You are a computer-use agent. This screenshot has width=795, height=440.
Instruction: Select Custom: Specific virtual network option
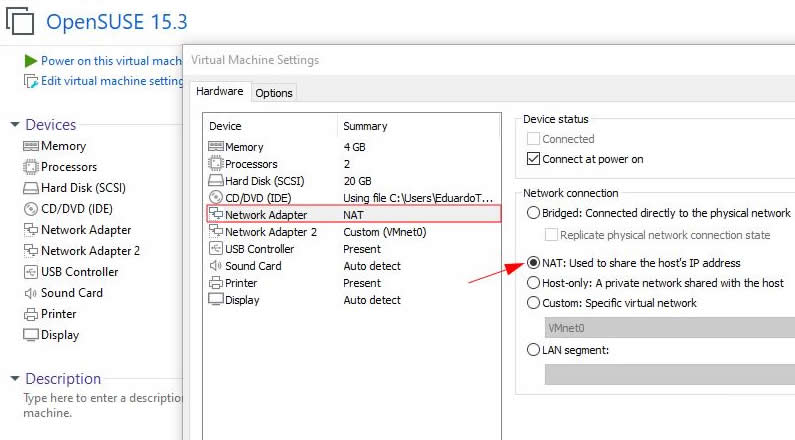click(x=533, y=303)
